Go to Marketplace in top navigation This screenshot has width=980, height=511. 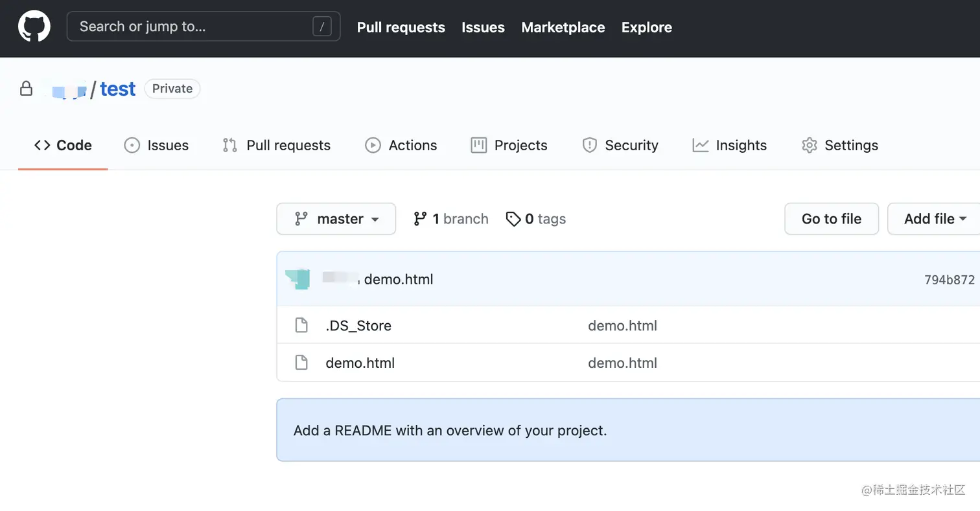tap(563, 27)
